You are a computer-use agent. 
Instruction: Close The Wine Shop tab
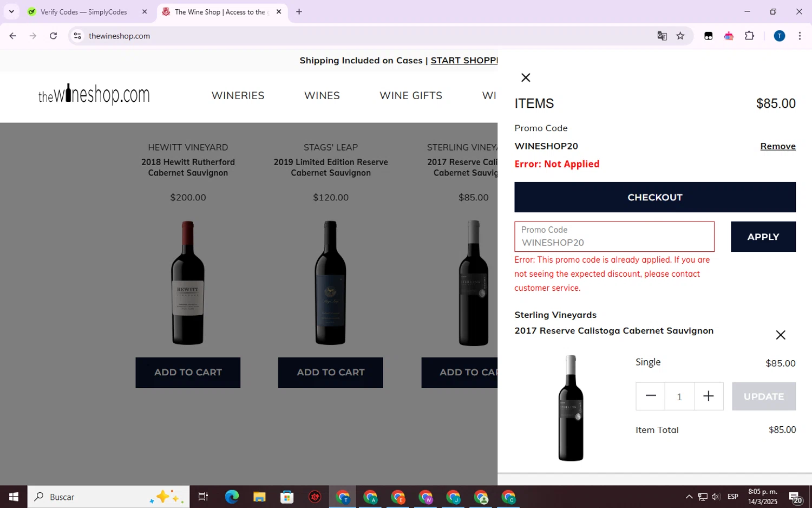coord(279,12)
